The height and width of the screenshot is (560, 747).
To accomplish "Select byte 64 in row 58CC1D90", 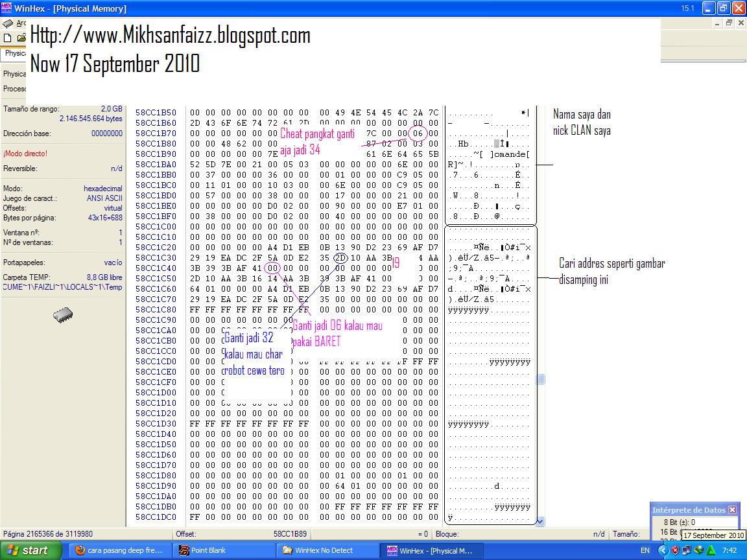I will 340,485.
